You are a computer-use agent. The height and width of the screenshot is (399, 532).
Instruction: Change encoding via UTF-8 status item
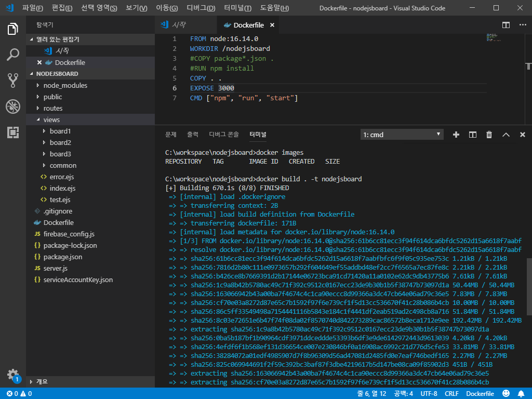[429, 394]
